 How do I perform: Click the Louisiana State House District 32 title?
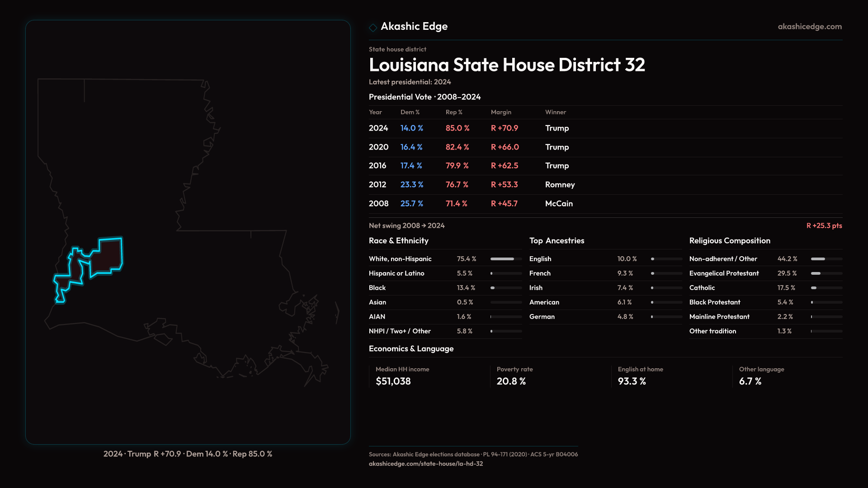(507, 65)
